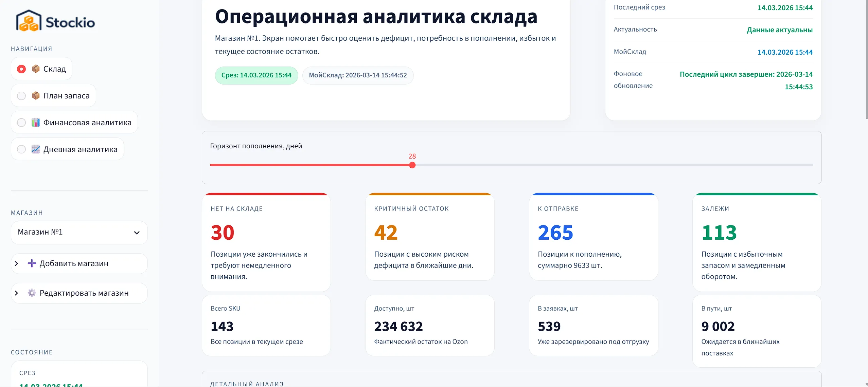Click the Срез: 14.03.2026 15:44 badge
Viewport: 868px width, 387px height.
click(256, 75)
